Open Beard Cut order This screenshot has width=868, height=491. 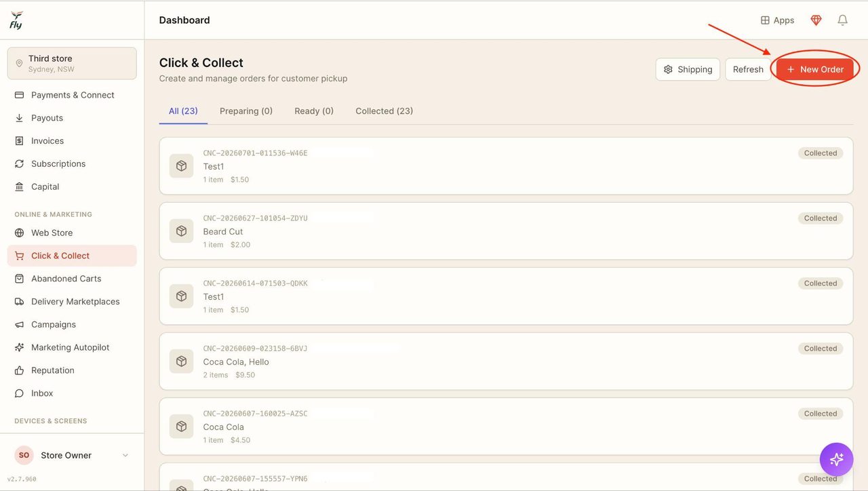pyautogui.click(x=506, y=231)
